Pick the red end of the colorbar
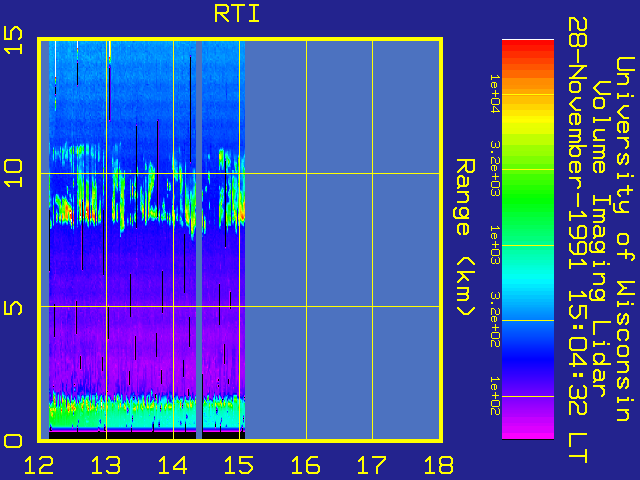 pyautogui.click(x=528, y=47)
